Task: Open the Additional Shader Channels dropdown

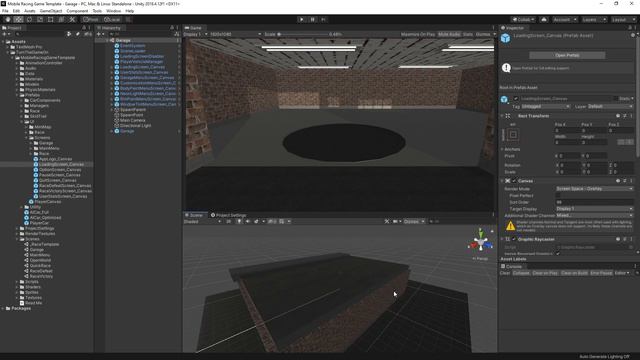Action: (594, 215)
